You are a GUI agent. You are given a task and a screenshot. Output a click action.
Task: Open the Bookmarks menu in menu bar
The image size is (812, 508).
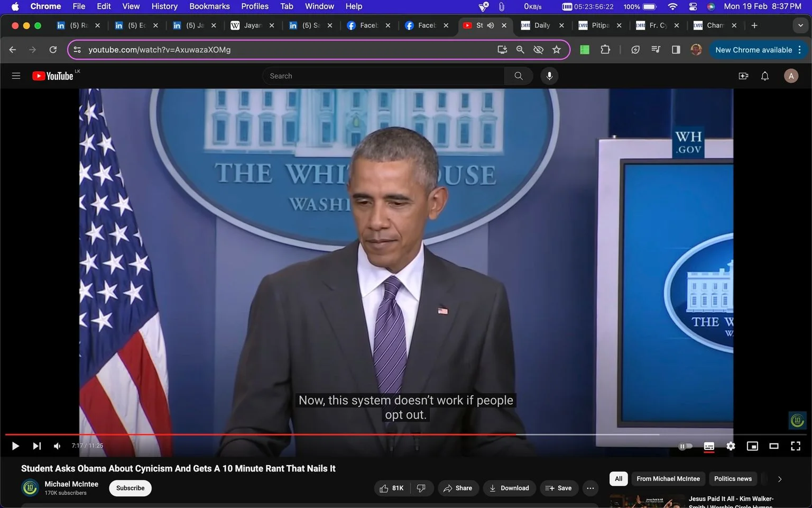tap(209, 6)
